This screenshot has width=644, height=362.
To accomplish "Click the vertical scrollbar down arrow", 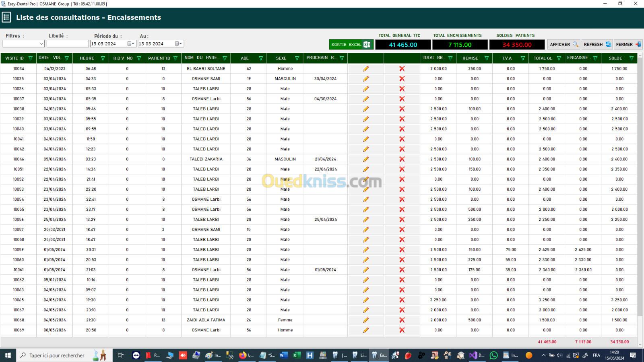I will point(640,344).
